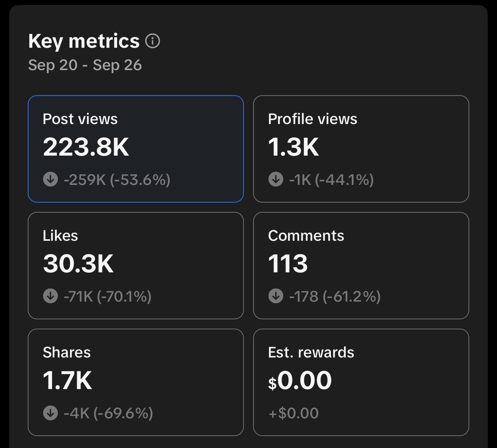This screenshot has width=497, height=448.
Task: Select the Post views metric card
Action: pyautogui.click(x=136, y=149)
